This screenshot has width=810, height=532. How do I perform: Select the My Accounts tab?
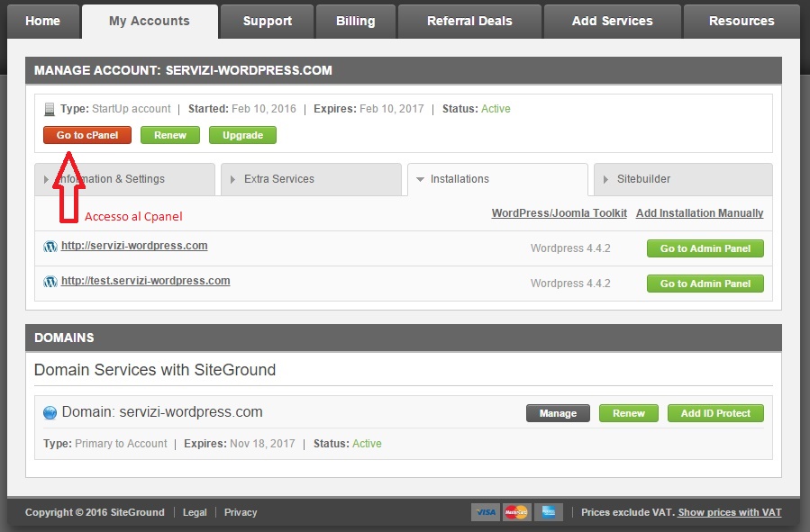tap(150, 22)
